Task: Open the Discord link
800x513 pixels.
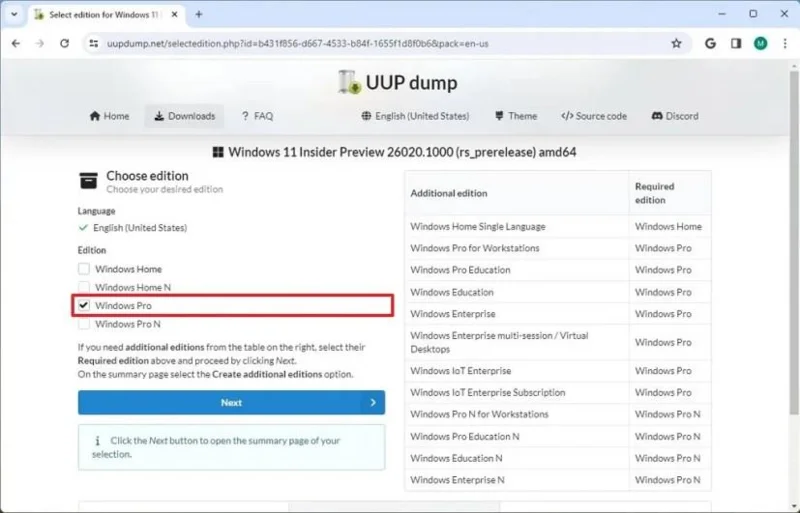Action: tap(675, 116)
